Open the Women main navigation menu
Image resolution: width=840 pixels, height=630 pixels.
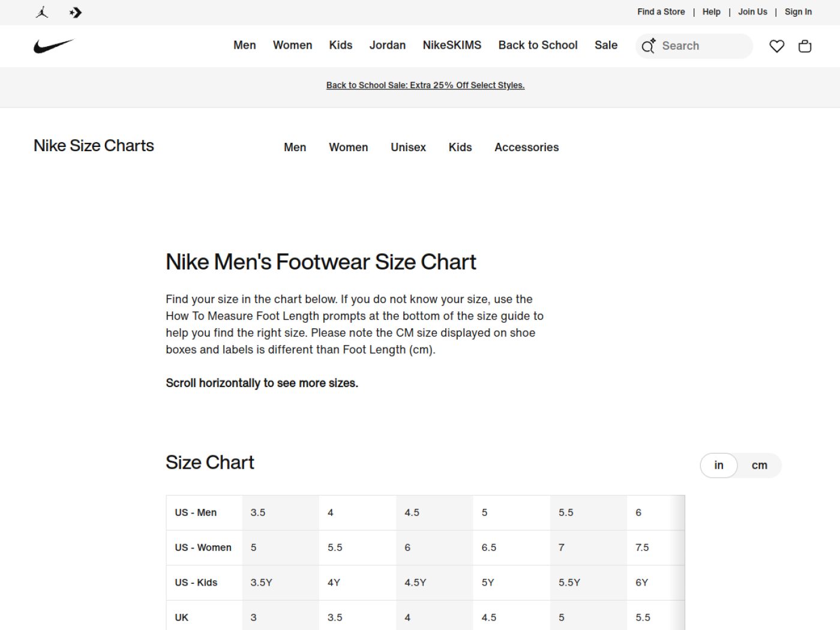[293, 45]
